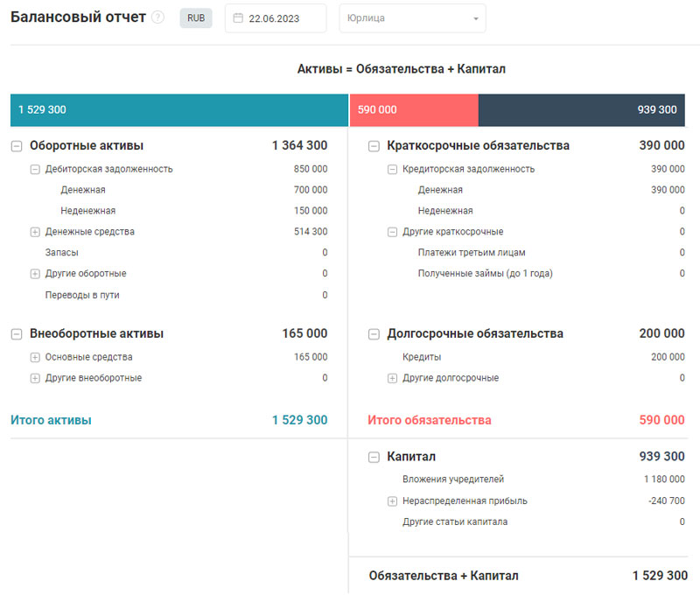Click the teal assets bar showing 1 529 300
Image resolution: width=700 pixels, height=595 pixels.
coord(175,110)
